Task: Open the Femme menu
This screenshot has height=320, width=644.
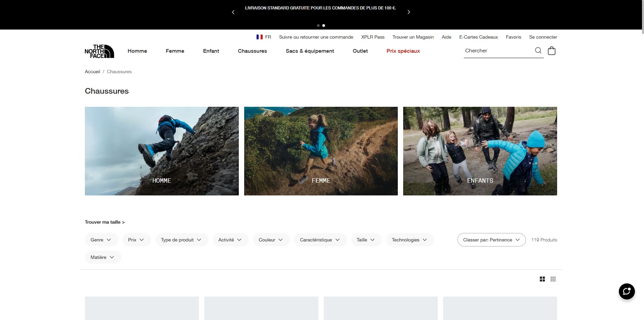Action: (x=175, y=51)
